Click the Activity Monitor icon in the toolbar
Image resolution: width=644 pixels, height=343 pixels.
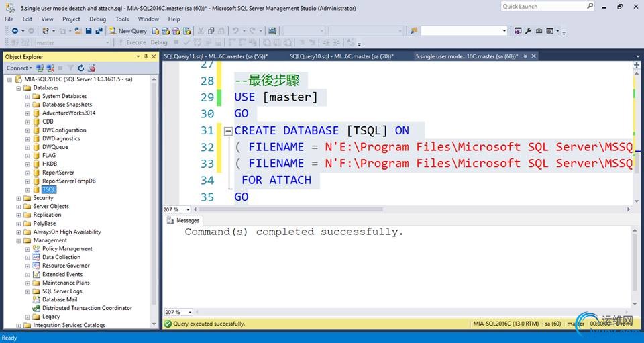pos(272,31)
